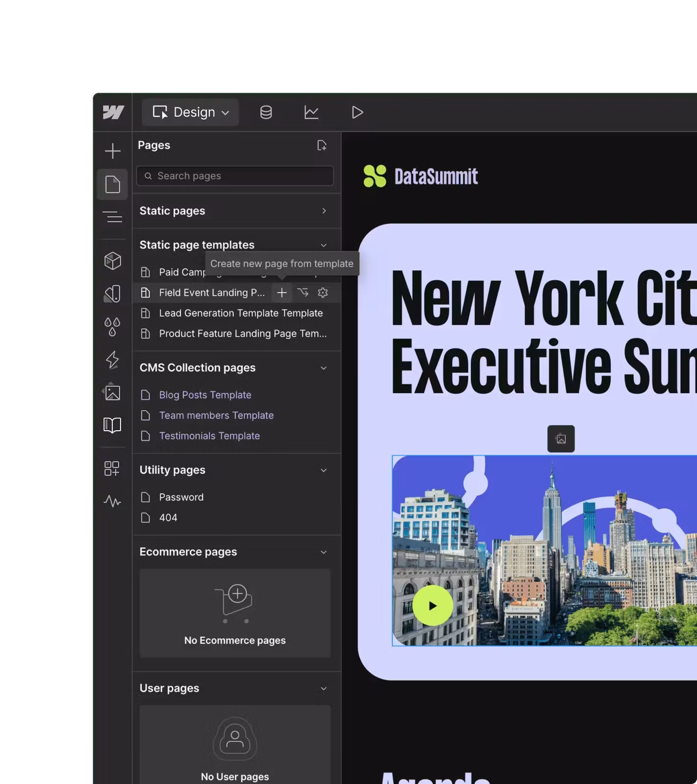Image resolution: width=697 pixels, height=784 pixels.
Task: Open the Assets image icon in sidebar
Action: point(112,392)
